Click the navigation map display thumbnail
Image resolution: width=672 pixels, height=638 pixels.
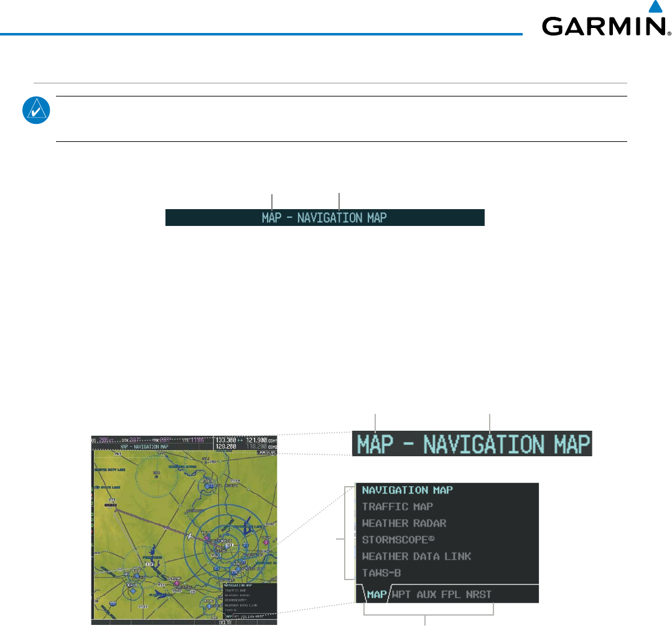point(184,530)
